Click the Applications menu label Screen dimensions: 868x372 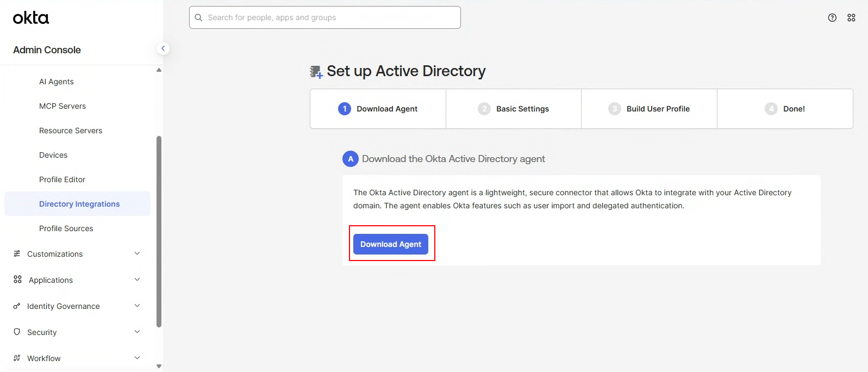[51, 280]
